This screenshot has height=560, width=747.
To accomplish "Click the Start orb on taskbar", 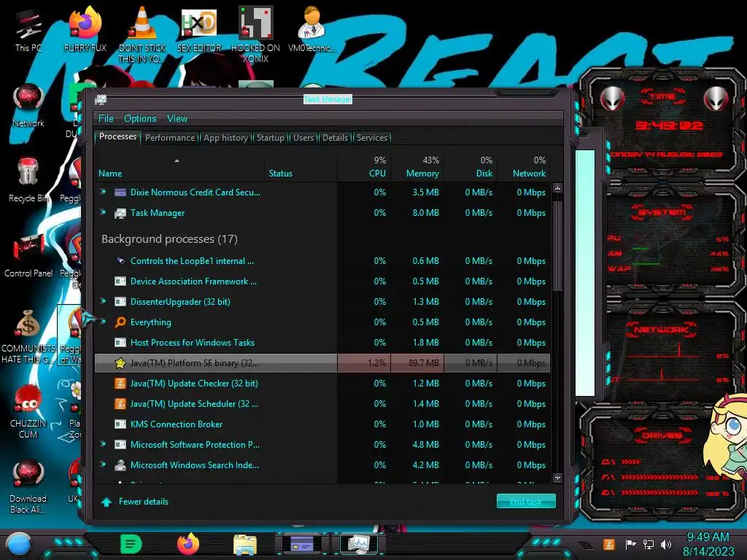I will click(x=19, y=544).
